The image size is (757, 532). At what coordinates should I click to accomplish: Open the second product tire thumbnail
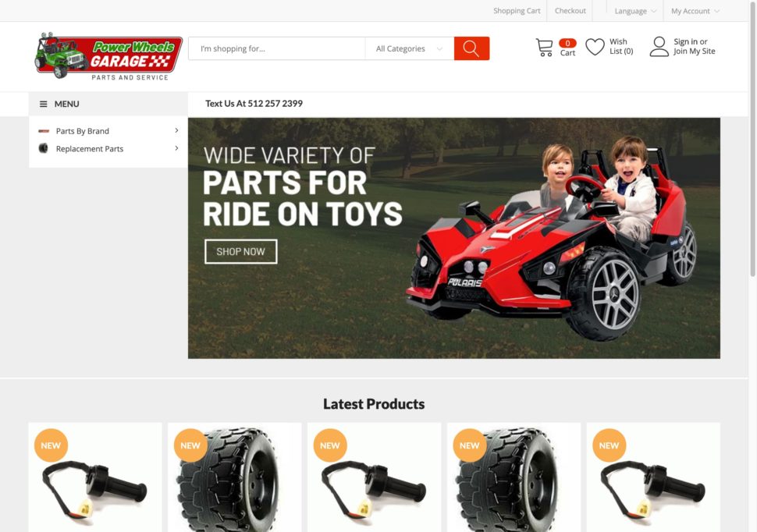tap(235, 479)
